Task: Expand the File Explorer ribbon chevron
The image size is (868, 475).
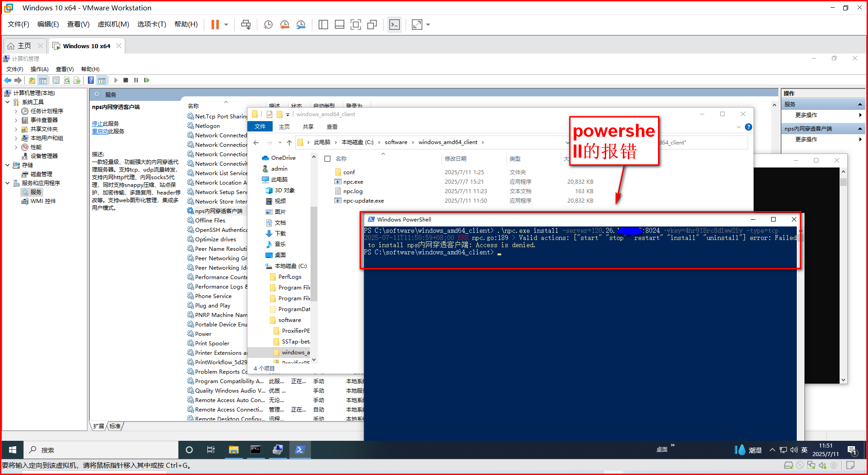Action: (x=738, y=127)
